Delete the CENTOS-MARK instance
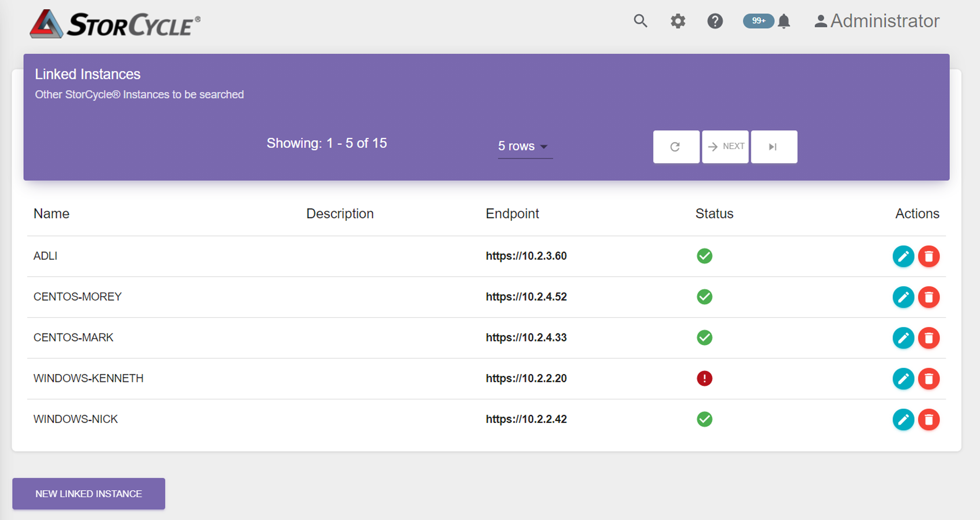Image resolution: width=980 pixels, height=520 pixels. point(929,338)
